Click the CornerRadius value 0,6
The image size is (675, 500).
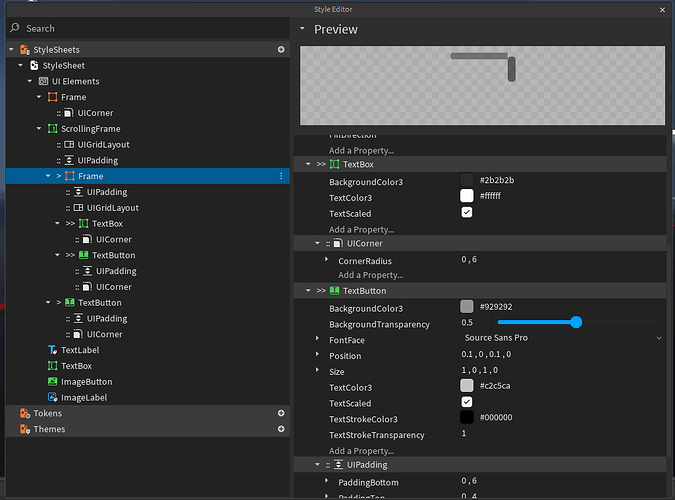(469, 259)
